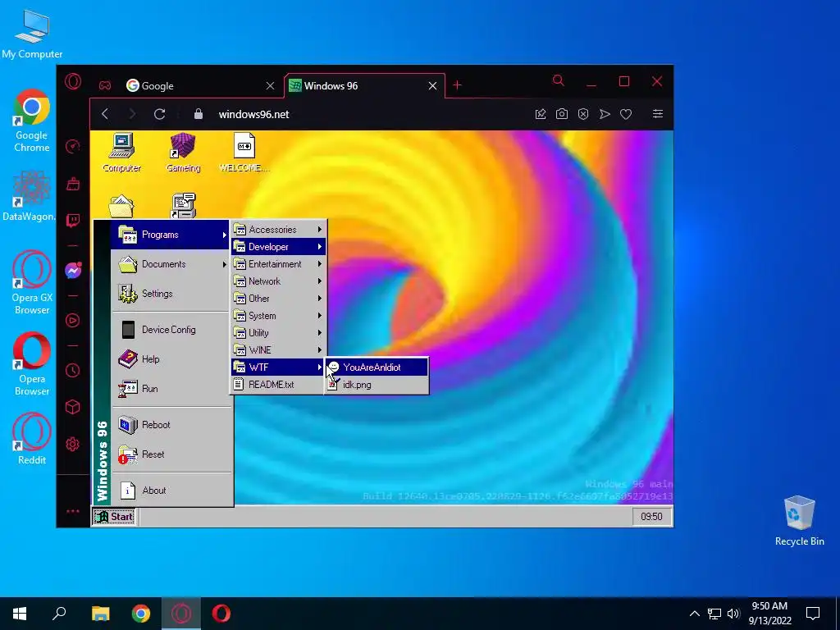Select Run in the start menu
The width and height of the screenshot is (840, 630).
pos(171,388)
